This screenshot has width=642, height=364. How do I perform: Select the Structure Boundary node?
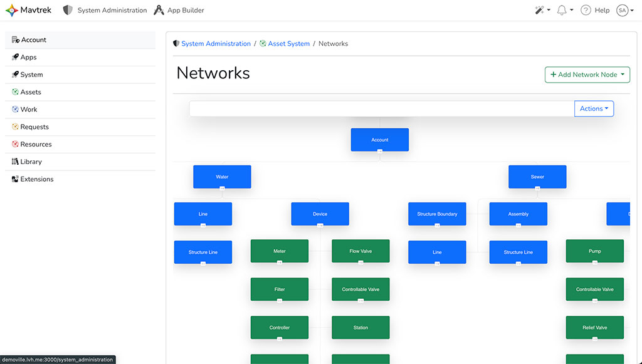click(x=437, y=214)
